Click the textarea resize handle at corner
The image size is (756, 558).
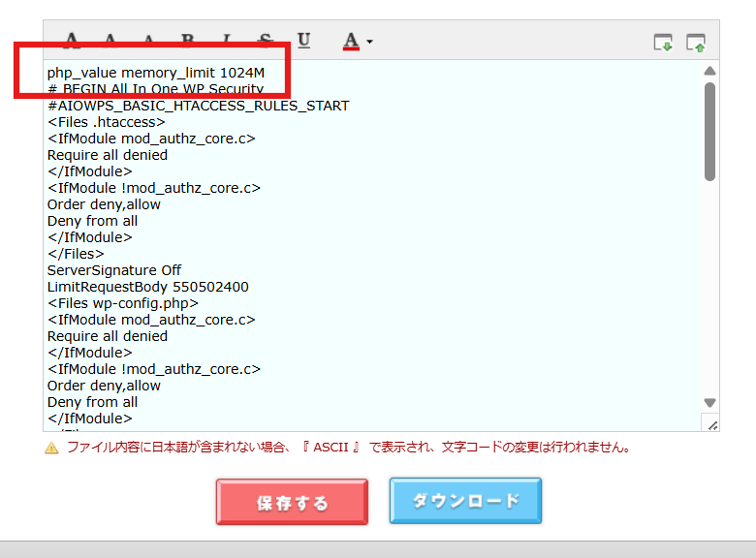coord(710,424)
